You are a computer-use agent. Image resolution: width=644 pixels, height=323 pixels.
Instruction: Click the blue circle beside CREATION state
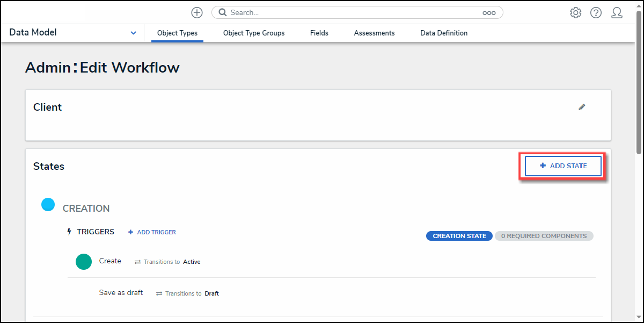pyautogui.click(x=48, y=204)
